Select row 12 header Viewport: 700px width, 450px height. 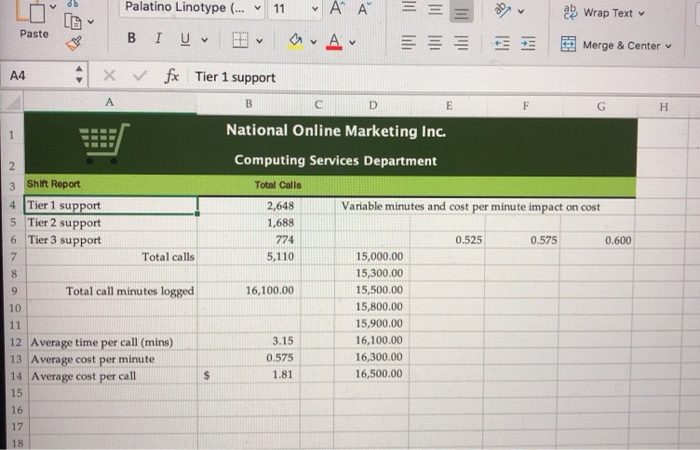coord(15,342)
